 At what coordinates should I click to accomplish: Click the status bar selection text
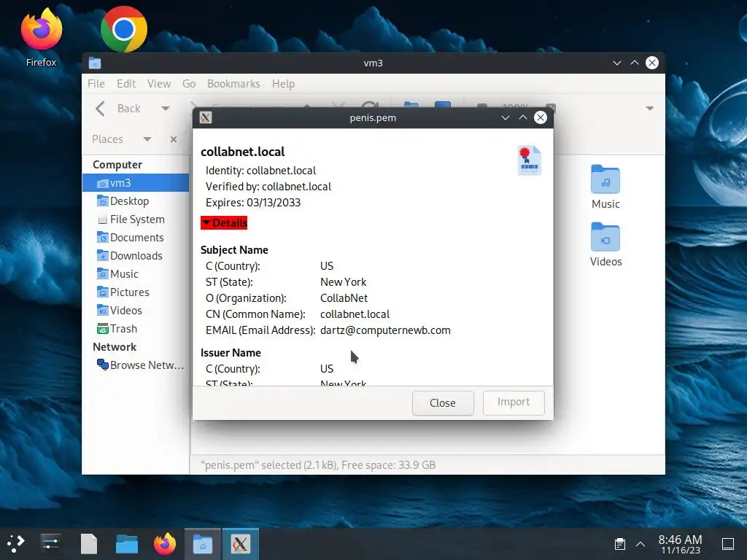(318, 465)
